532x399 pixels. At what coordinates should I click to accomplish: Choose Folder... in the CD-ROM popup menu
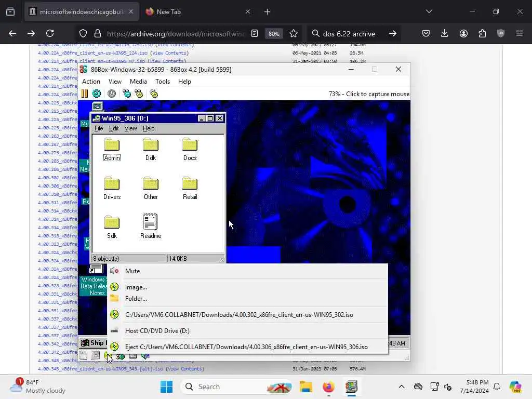click(x=248, y=299)
